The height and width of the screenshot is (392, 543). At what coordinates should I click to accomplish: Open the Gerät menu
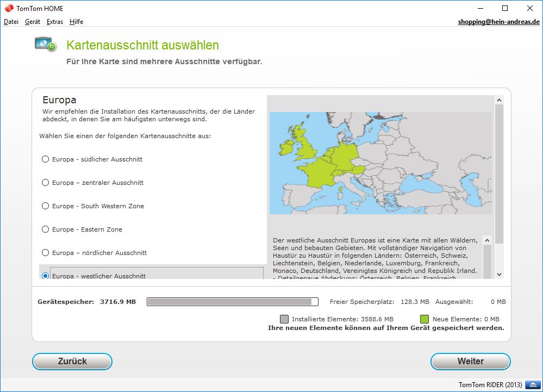[x=33, y=22]
